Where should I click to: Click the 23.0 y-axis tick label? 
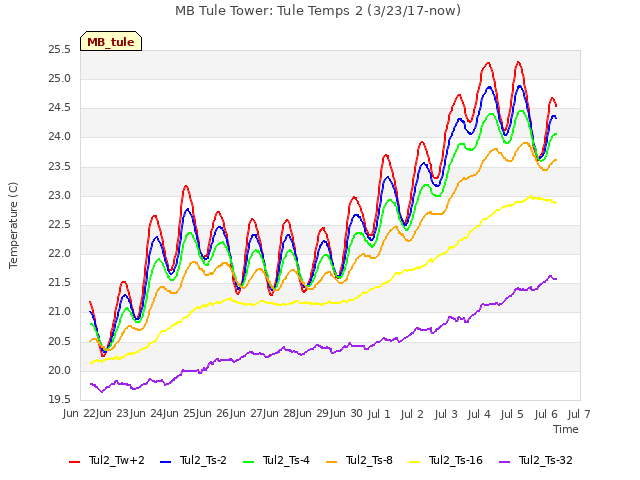[59, 196]
